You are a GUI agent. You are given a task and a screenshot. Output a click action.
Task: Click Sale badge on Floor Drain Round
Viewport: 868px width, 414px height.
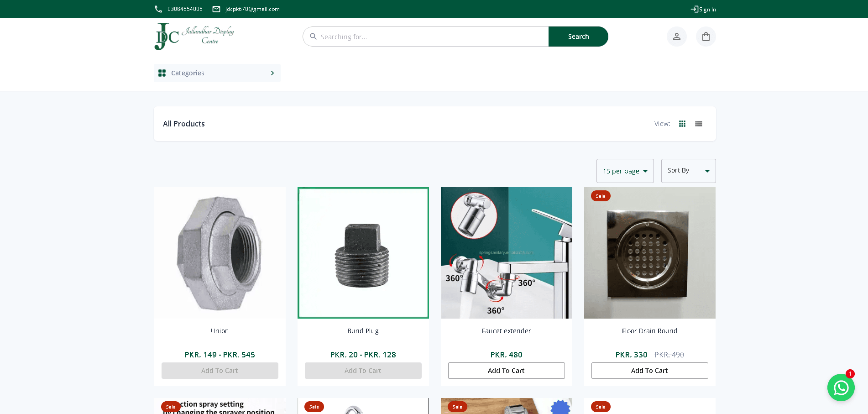click(x=601, y=196)
